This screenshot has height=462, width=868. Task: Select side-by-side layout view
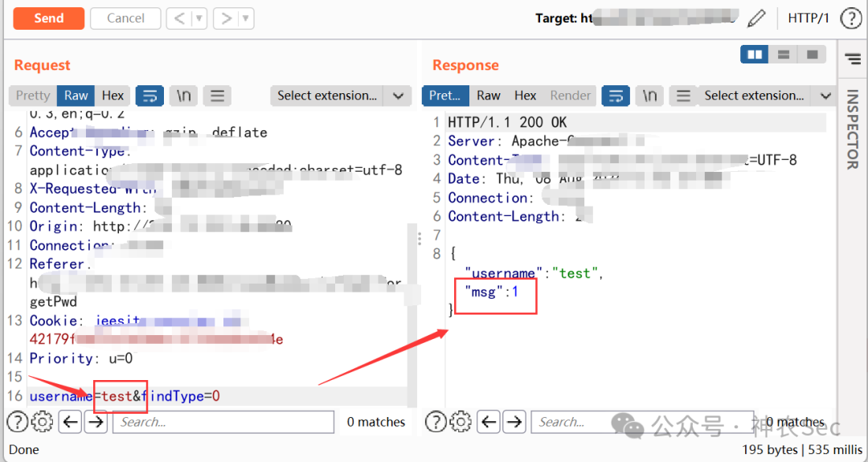(755, 54)
